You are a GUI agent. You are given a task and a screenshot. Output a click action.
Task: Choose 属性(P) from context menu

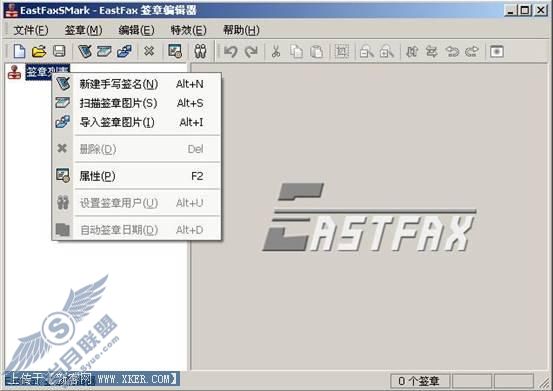pyautogui.click(x=137, y=176)
